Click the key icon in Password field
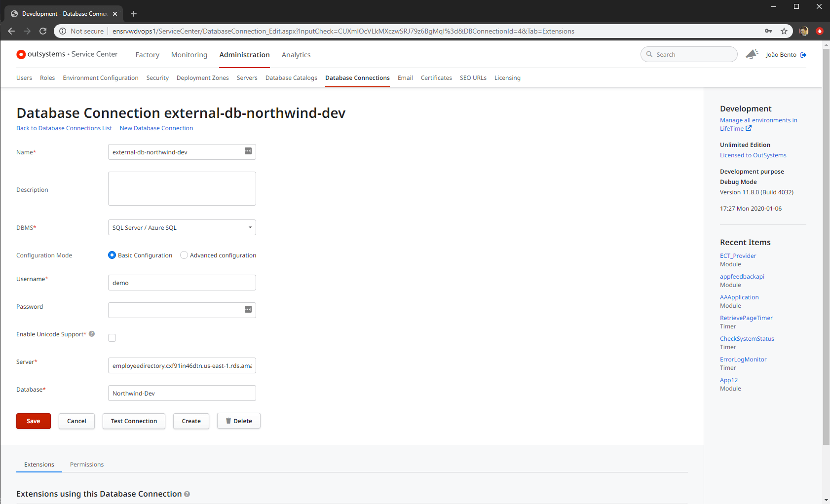 click(x=248, y=309)
